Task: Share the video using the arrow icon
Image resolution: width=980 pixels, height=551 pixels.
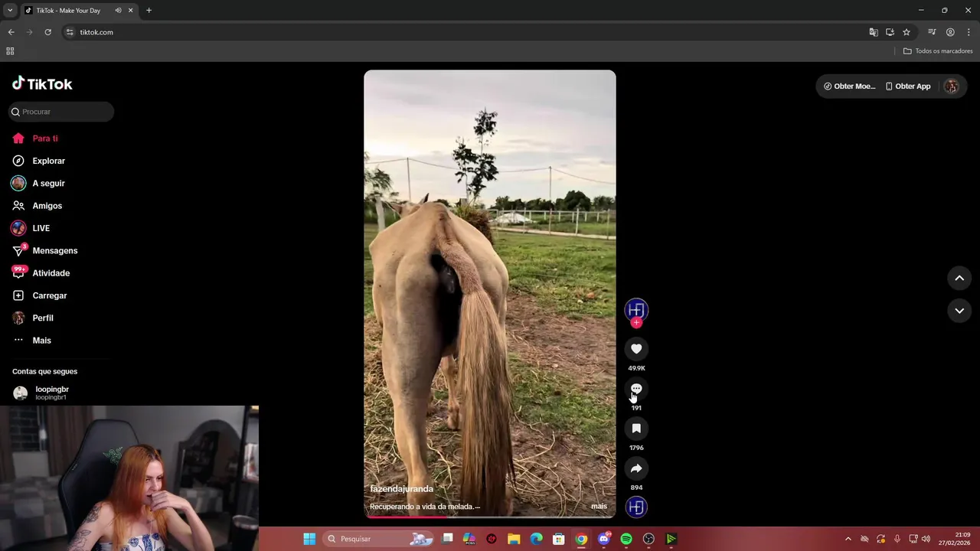Action: 636,468
